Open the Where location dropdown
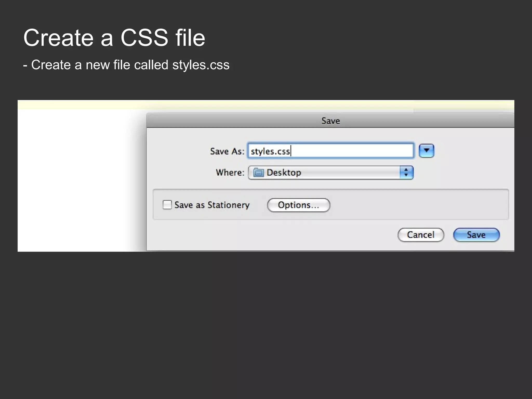The image size is (532, 399). (x=331, y=172)
